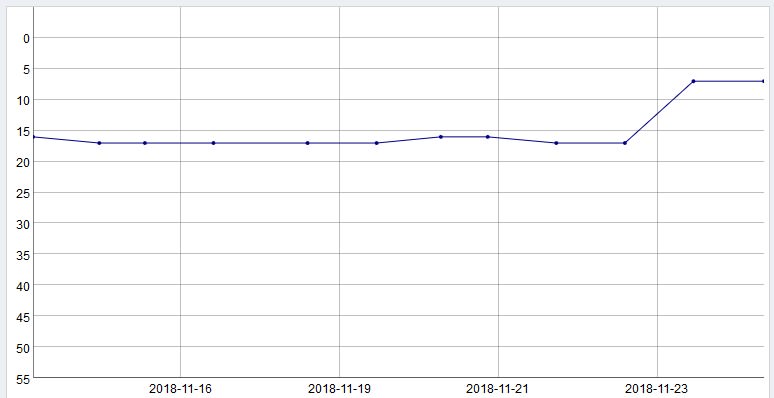The image size is (774, 398).
Task: Select the y-axis label 20
Action: point(24,162)
